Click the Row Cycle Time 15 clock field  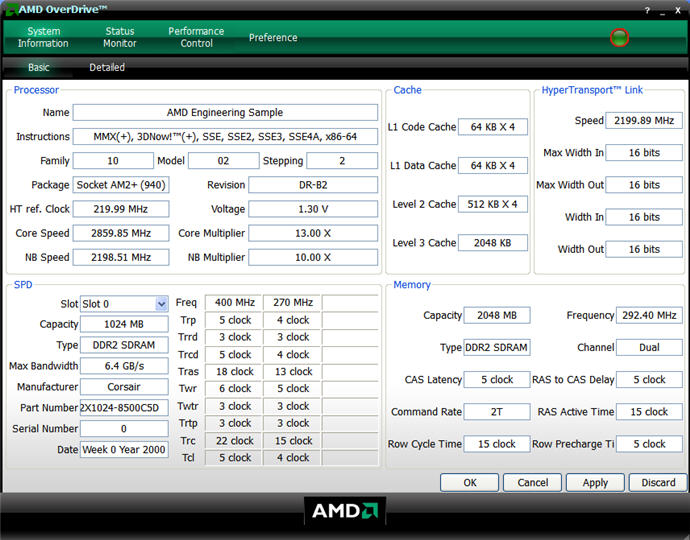click(x=497, y=444)
